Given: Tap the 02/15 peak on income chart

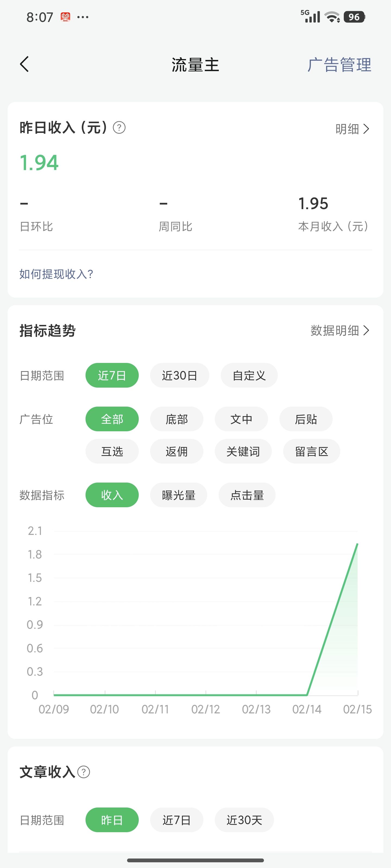Looking at the screenshot, I should 357,544.
